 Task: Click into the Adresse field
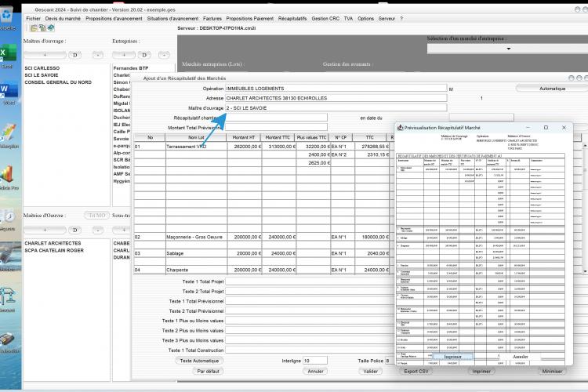point(336,98)
